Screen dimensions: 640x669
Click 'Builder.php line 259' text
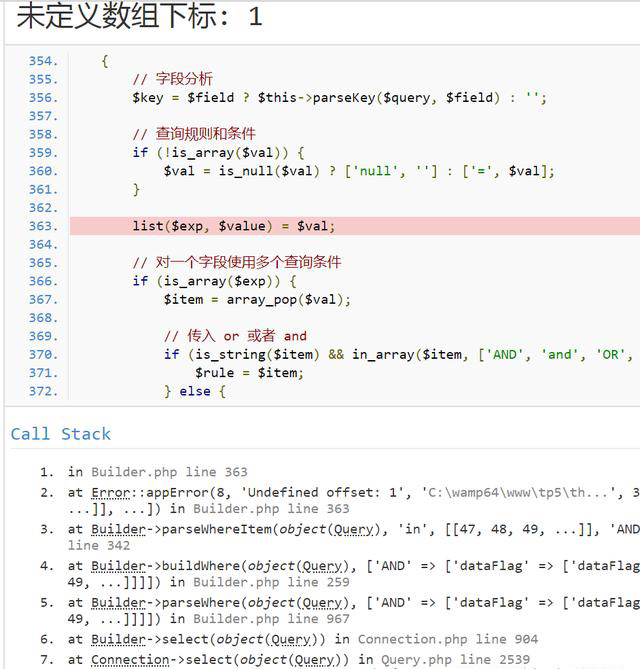click(x=271, y=582)
